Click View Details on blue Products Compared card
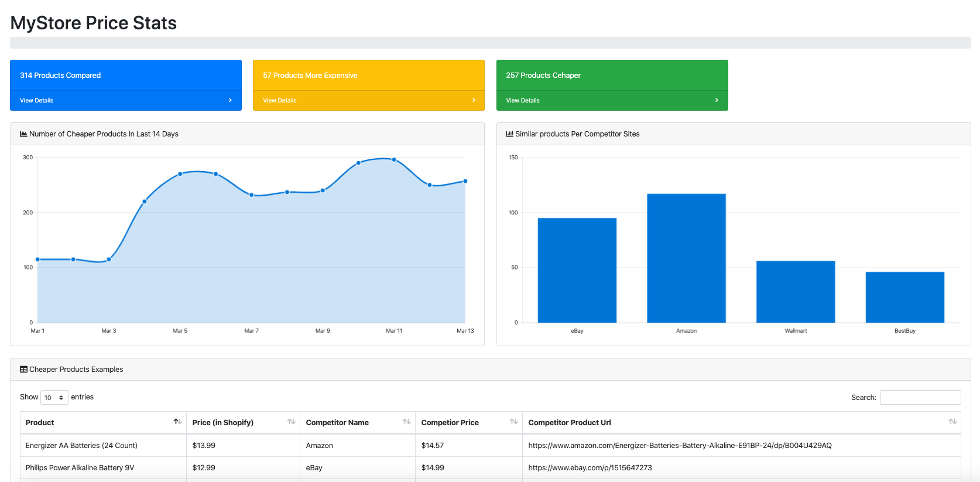Image resolution: width=980 pixels, height=482 pixels. pos(36,101)
